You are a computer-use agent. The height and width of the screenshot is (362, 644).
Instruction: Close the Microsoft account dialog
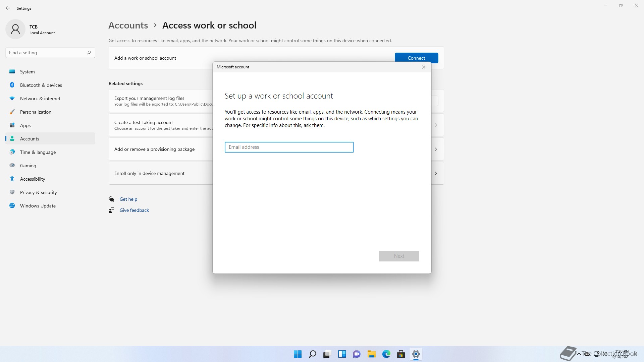click(424, 67)
